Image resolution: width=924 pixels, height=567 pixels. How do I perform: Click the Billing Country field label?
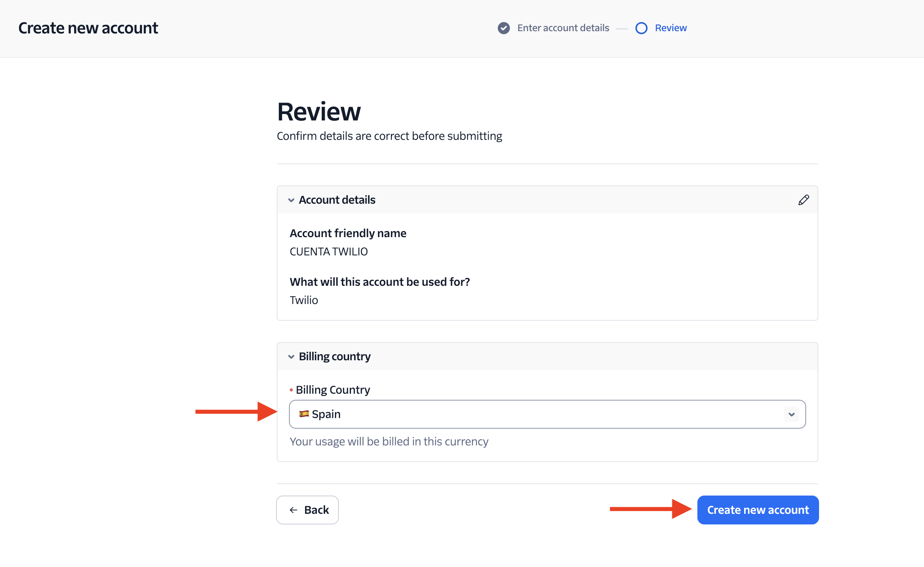coord(333,390)
